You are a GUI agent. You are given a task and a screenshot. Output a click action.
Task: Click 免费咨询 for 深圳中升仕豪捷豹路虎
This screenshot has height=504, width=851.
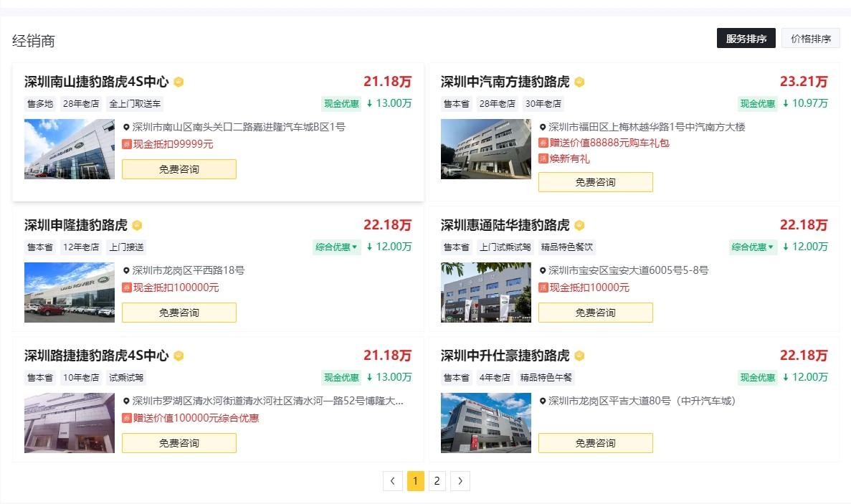tap(595, 443)
